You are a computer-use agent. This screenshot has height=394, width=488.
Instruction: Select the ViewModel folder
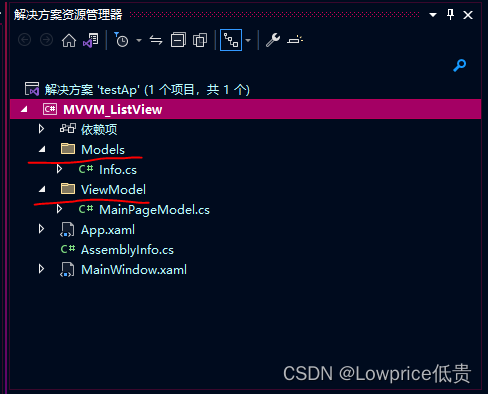(x=113, y=190)
